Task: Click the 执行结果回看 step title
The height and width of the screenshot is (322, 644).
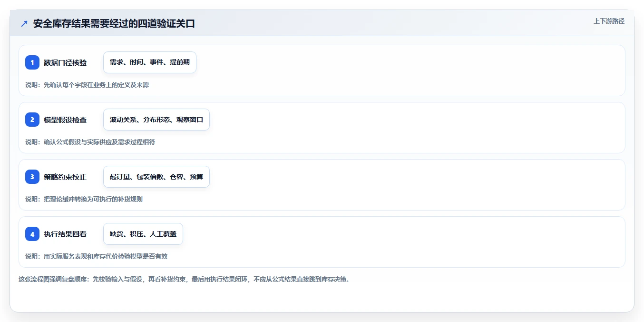Action: click(65, 234)
